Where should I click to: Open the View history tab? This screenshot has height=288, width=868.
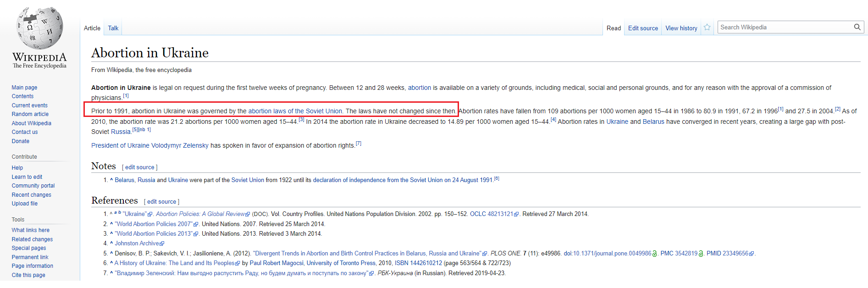point(681,28)
